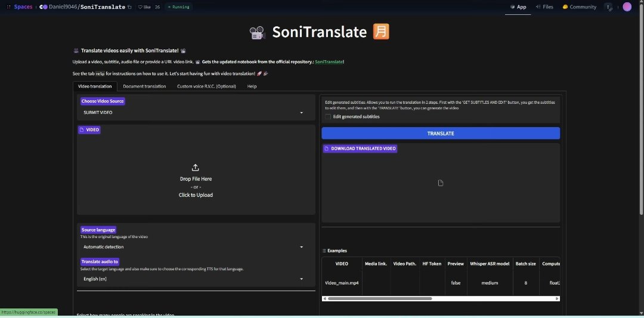
Task: Open the user avatar profile menu
Action: [x=627, y=7]
